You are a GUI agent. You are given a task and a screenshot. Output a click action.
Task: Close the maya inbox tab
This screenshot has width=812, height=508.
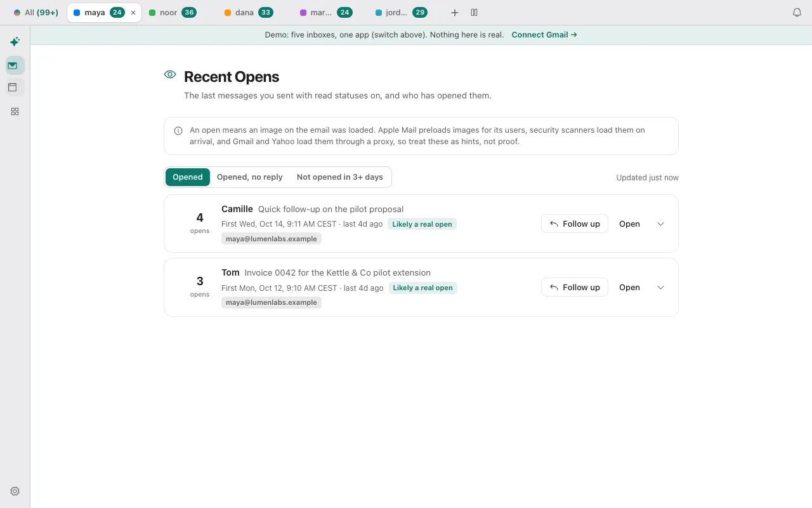[133, 13]
